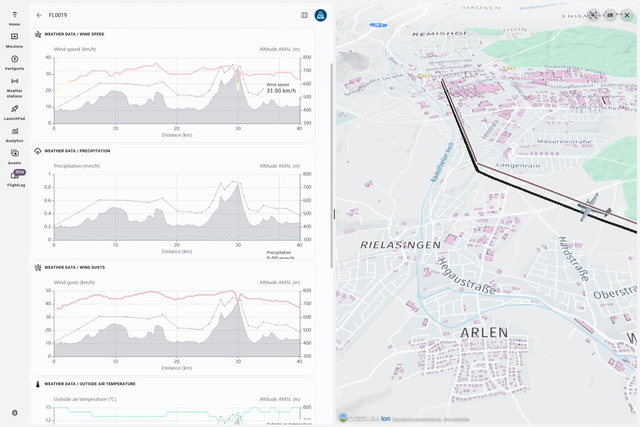Toggle the map view icon in header
640x427 pixels.
304,15
